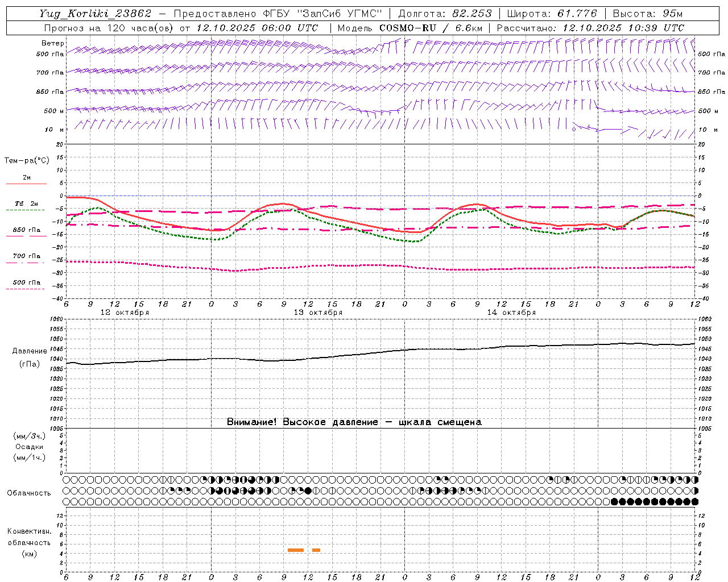Click warning 'Внимание! Высокое давление — шкала смещена'

pyautogui.click(x=354, y=422)
